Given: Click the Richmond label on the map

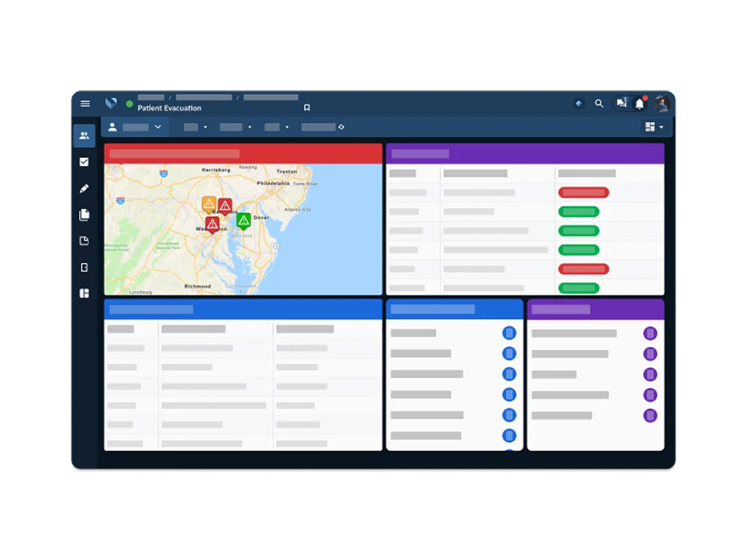Looking at the screenshot, I should pos(198,286).
